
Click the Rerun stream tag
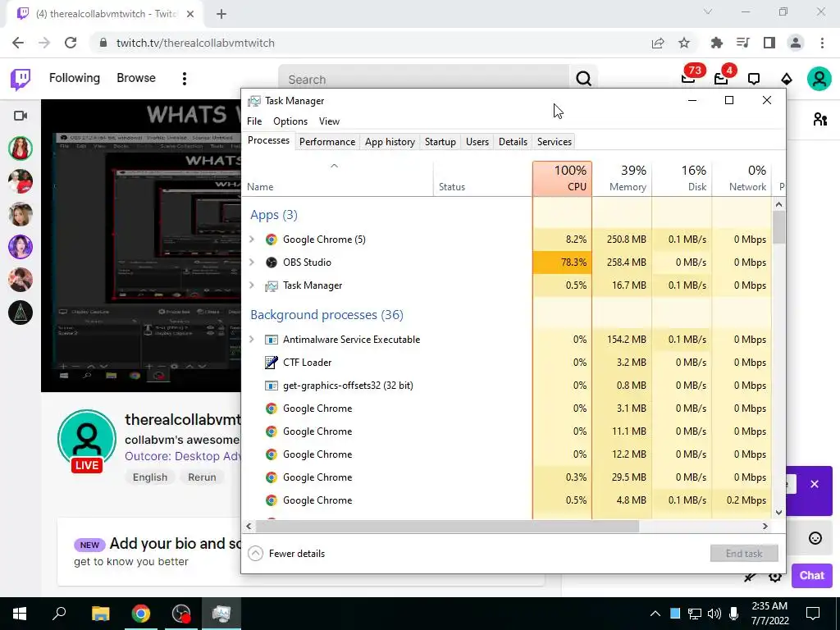click(x=202, y=477)
